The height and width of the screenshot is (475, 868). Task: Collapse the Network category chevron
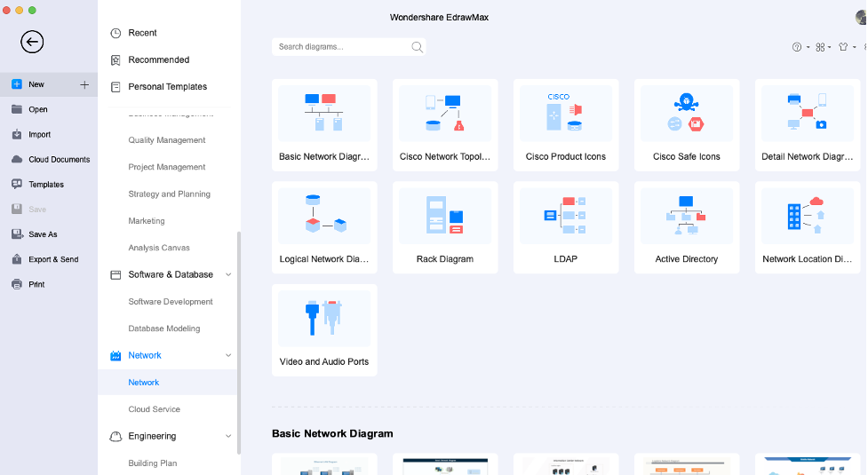click(228, 355)
